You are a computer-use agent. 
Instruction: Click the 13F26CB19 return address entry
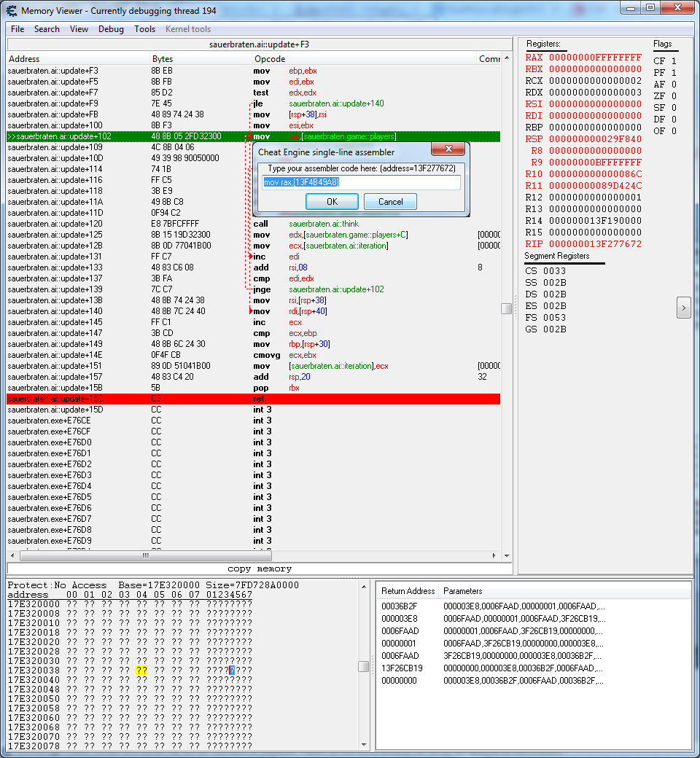(402, 668)
